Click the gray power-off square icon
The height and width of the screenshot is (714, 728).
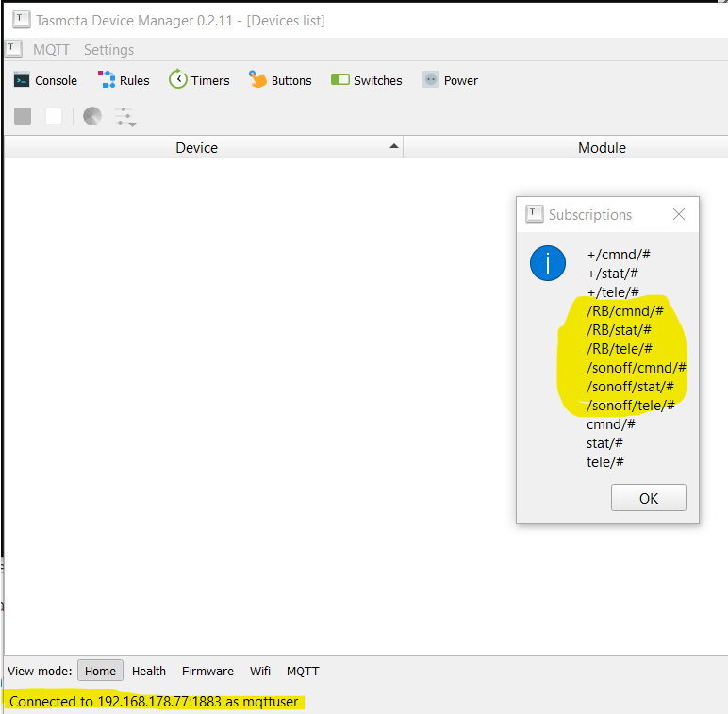pos(23,116)
